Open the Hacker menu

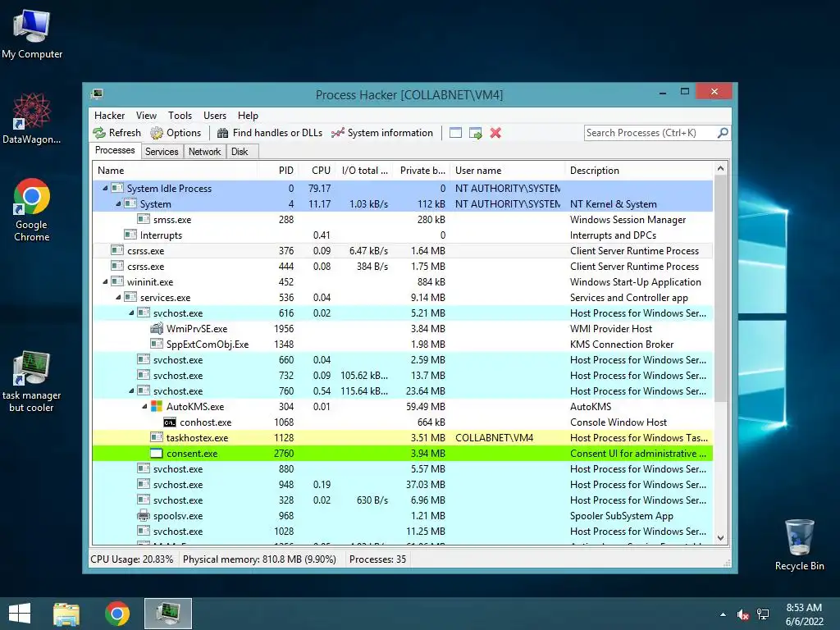click(x=109, y=115)
